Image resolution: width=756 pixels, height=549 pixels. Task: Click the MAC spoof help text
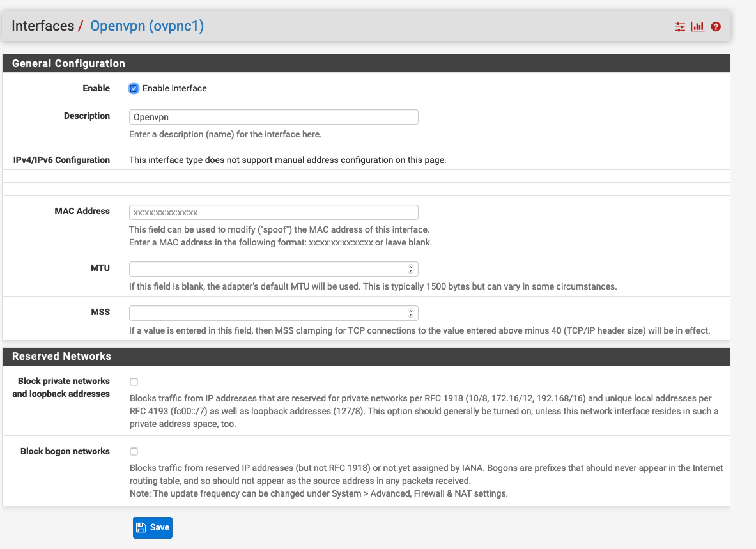tap(281, 236)
